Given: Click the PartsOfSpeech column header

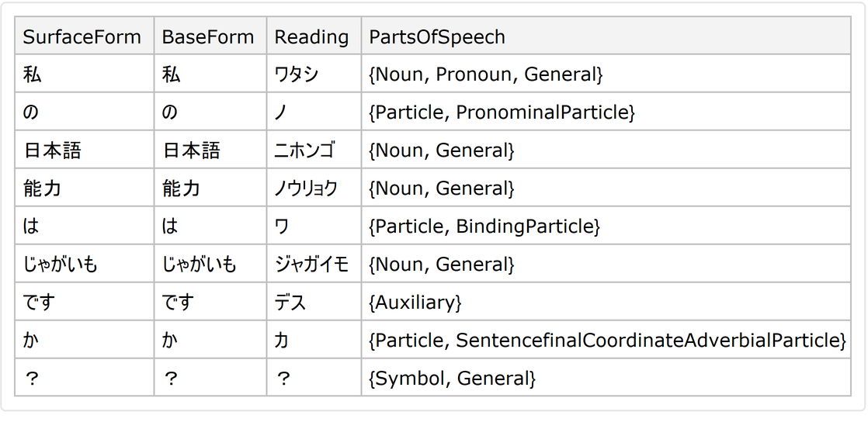Looking at the screenshot, I should 437,36.
